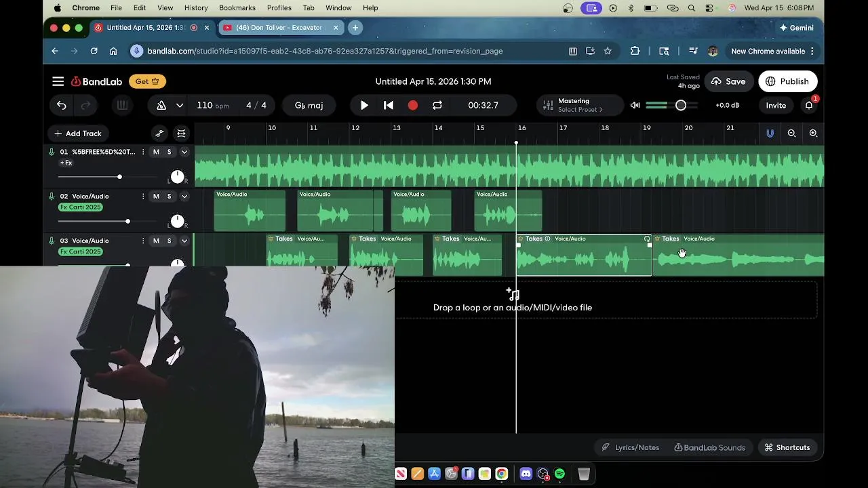
Task: Open Chrome extensions puzzle icon
Action: click(x=635, y=51)
